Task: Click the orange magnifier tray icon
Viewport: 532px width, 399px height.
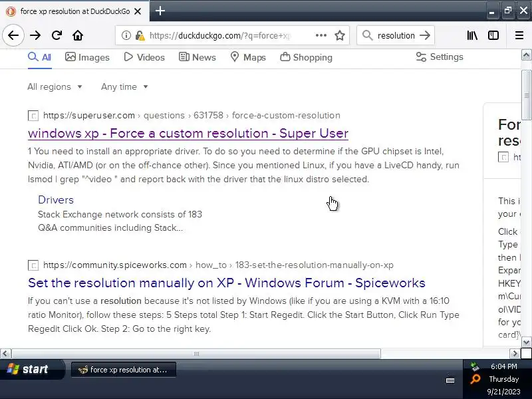Action: click(475, 379)
